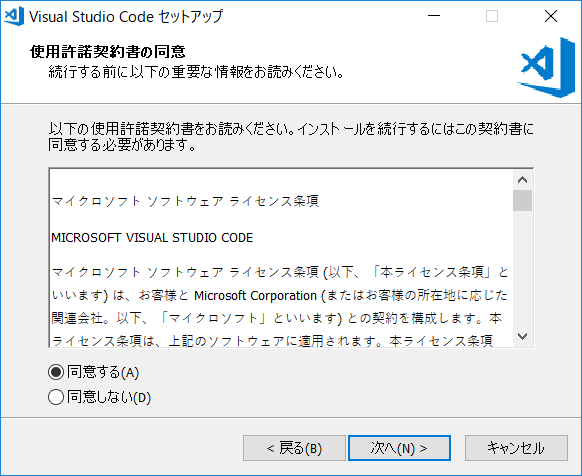Click the 使用許諾契約書の同意 heading
Screen dimensions: 582x476
(x=108, y=52)
